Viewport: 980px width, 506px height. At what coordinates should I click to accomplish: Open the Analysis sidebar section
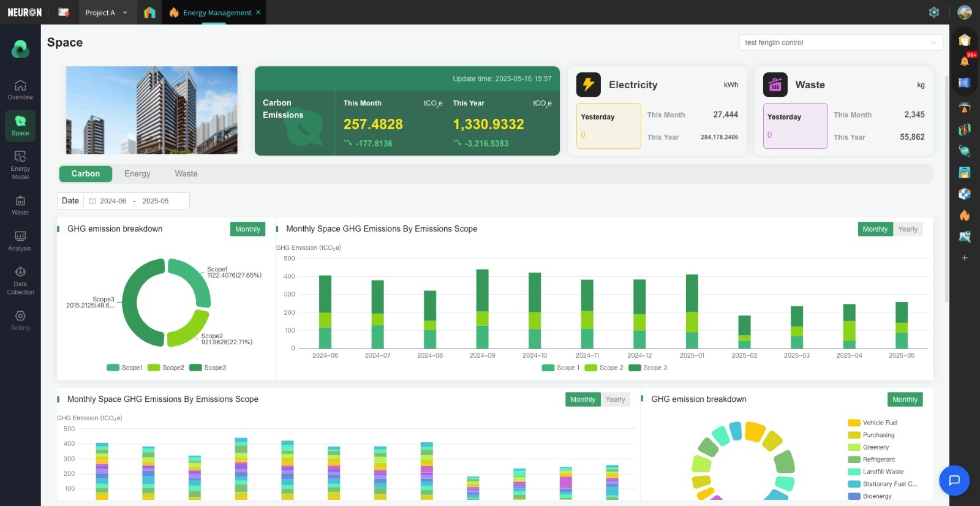pos(20,240)
